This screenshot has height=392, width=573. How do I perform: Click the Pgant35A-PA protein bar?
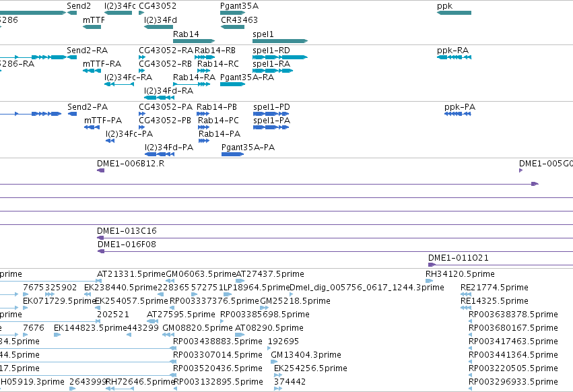point(232,154)
